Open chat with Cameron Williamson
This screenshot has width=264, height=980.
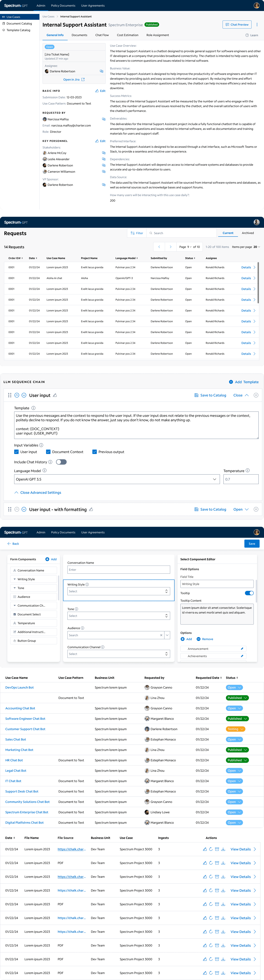coord(104,172)
